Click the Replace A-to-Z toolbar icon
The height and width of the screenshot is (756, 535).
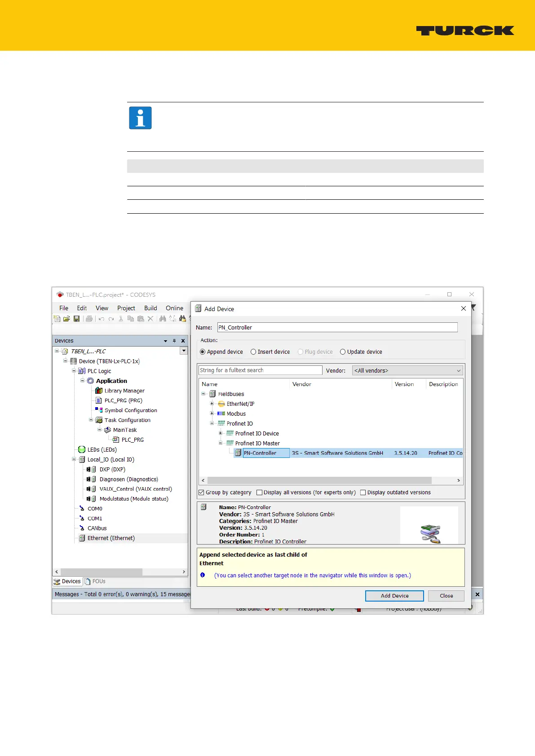point(172,319)
